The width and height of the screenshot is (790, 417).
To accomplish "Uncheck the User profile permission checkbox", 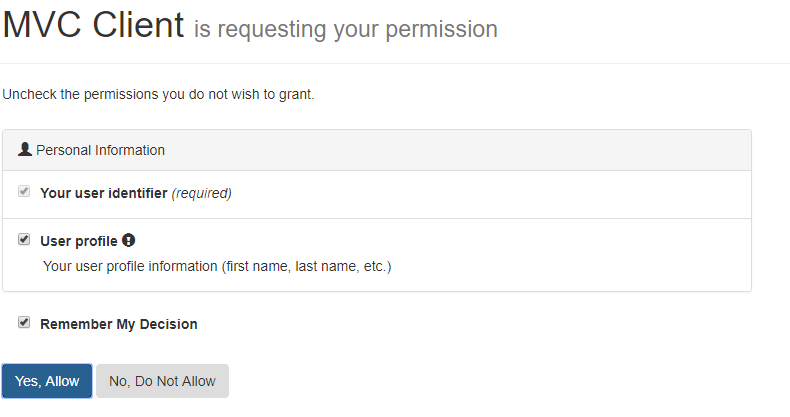I will (24, 239).
